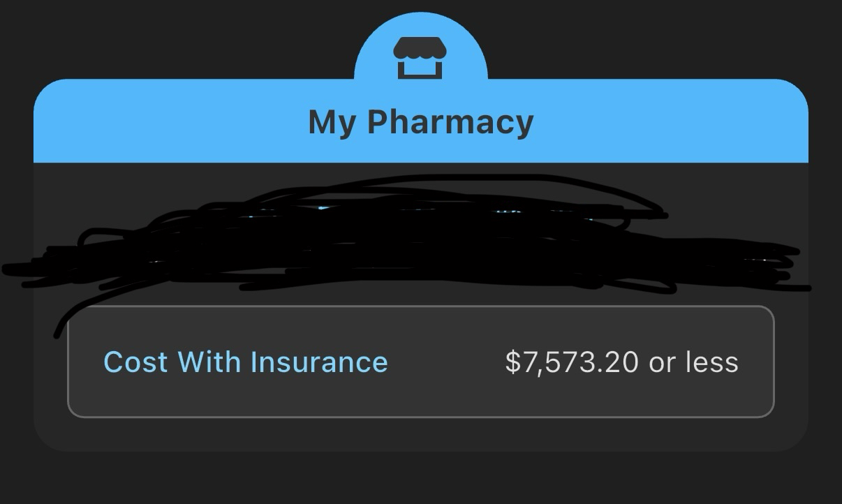This screenshot has width=842, height=504.
Task: Click the blue text peeking through the redaction
Action: 323,207
